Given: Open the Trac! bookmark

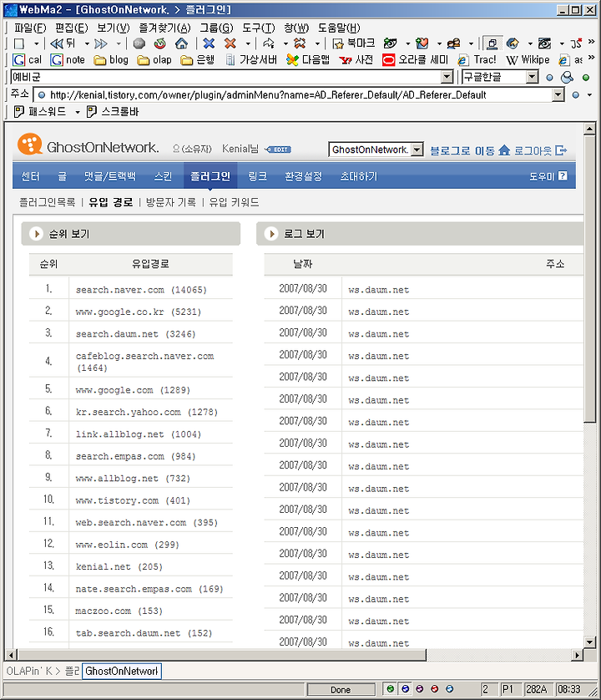Looking at the screenshot, I should 477,60.
